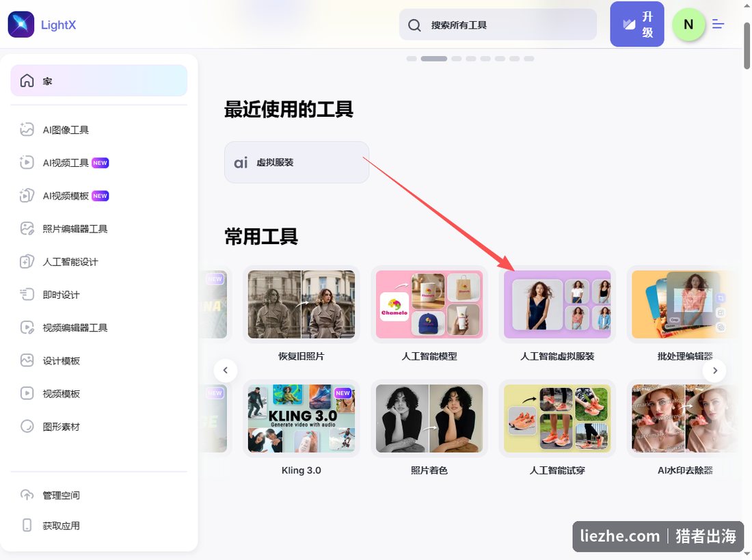Click NEW badge next to AI视频模板
752x560 pixels.
(x=100, y=196)
